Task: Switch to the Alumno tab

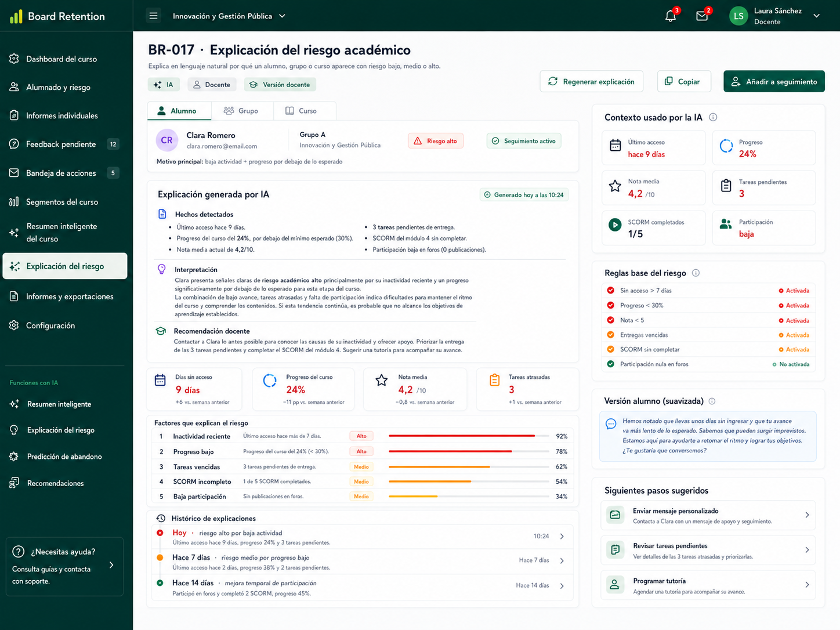Action: click(x=179, y=111)
